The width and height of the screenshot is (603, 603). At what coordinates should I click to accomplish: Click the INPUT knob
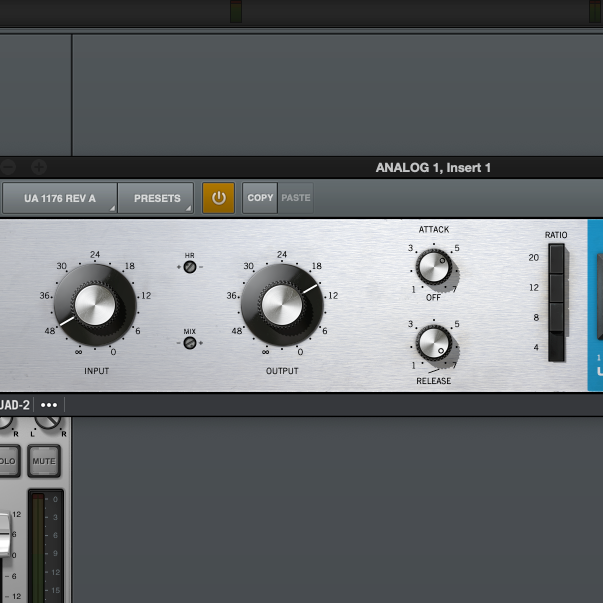95,305
